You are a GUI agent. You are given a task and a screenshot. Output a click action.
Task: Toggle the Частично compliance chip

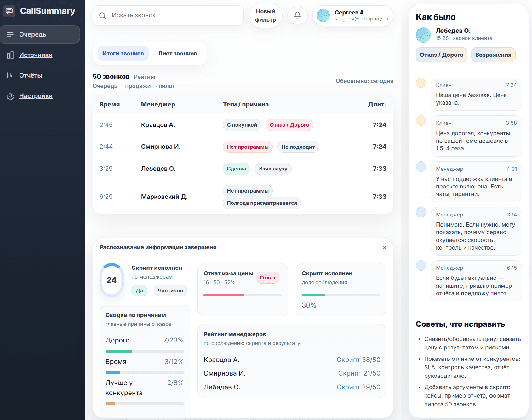point(170,290)
